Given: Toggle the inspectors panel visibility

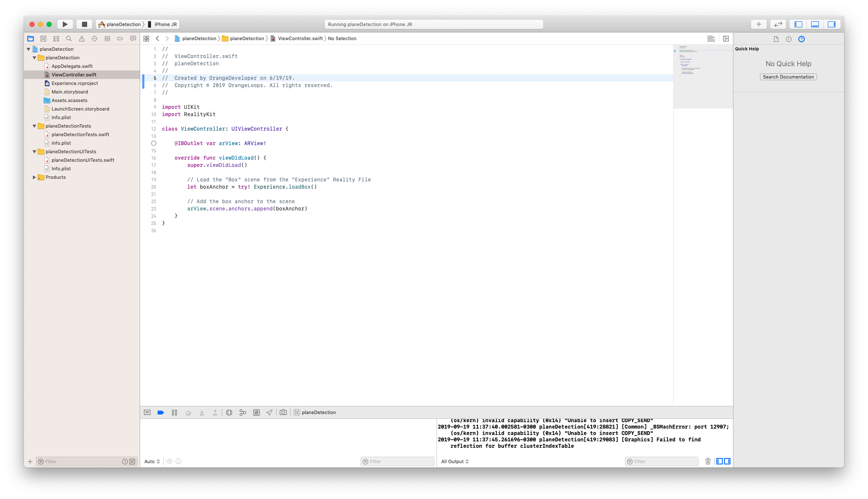Looking at the screenshot, I should 832,24.
